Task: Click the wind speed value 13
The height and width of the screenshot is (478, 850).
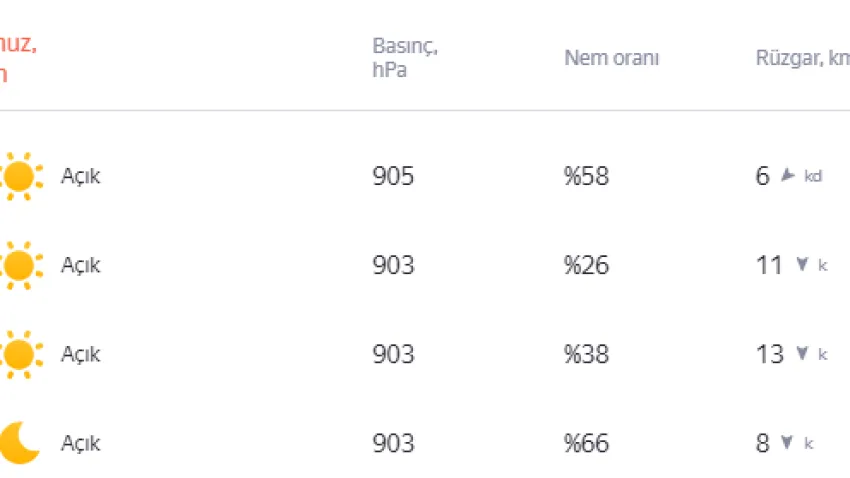Action: [x=770, y=354]
